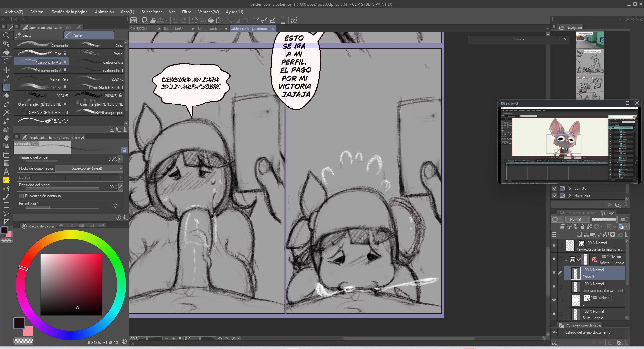Choose the Color/Sketch Brush 1
Viewport: 644px width, 349px height.
(97, 87)
